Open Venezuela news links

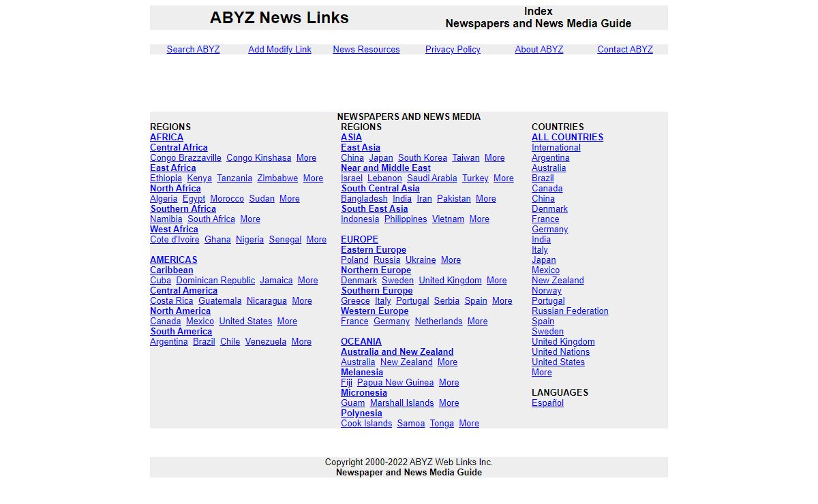click(265, 341)
